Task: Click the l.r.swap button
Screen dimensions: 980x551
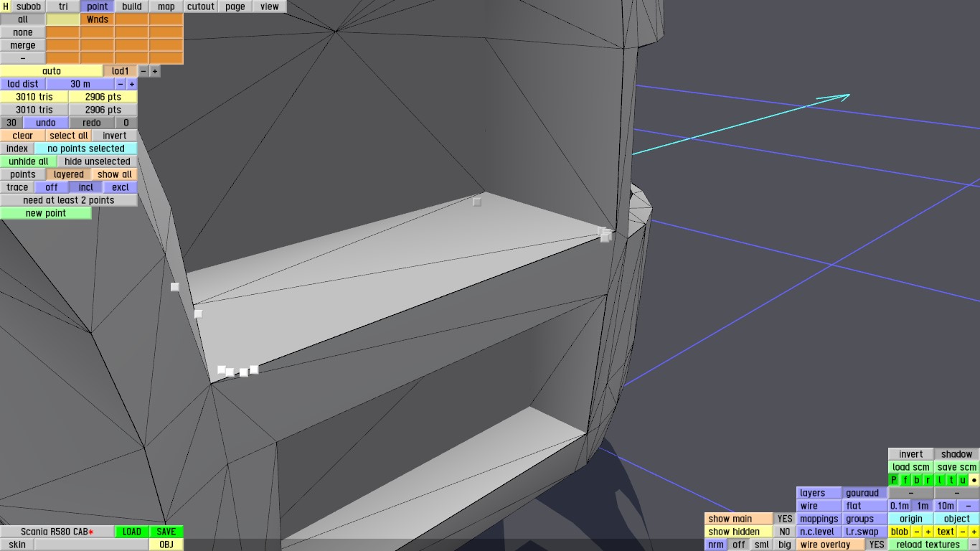Action: (865, 532)
